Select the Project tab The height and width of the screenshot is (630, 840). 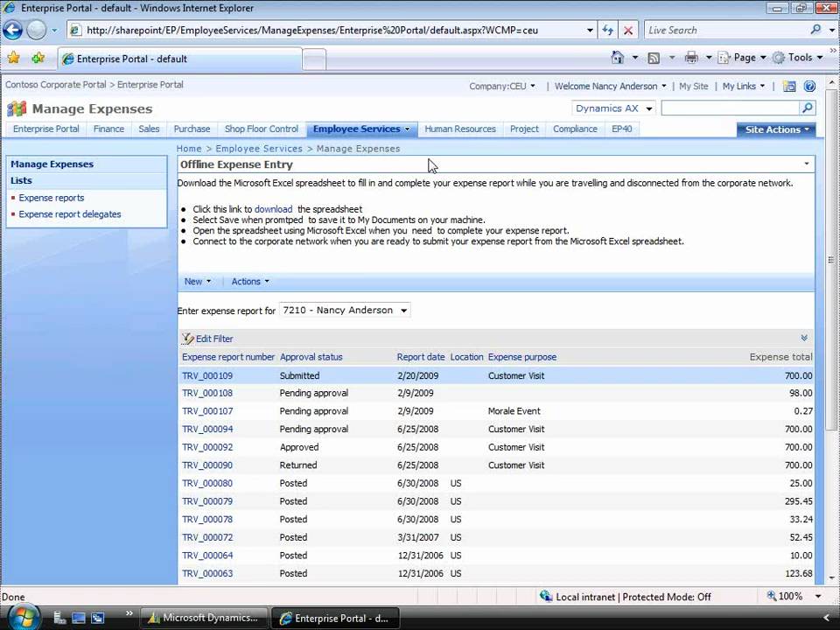(524, 129)
